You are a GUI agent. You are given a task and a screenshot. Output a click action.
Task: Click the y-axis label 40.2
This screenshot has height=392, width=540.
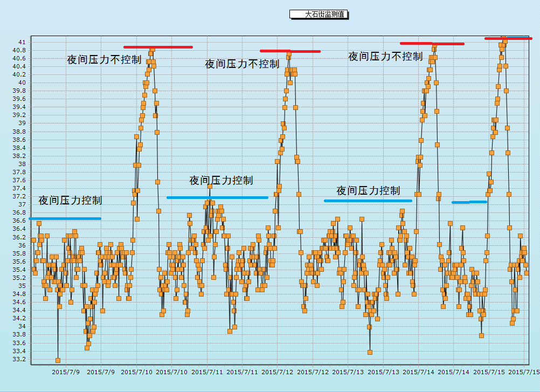click(19, 74)
